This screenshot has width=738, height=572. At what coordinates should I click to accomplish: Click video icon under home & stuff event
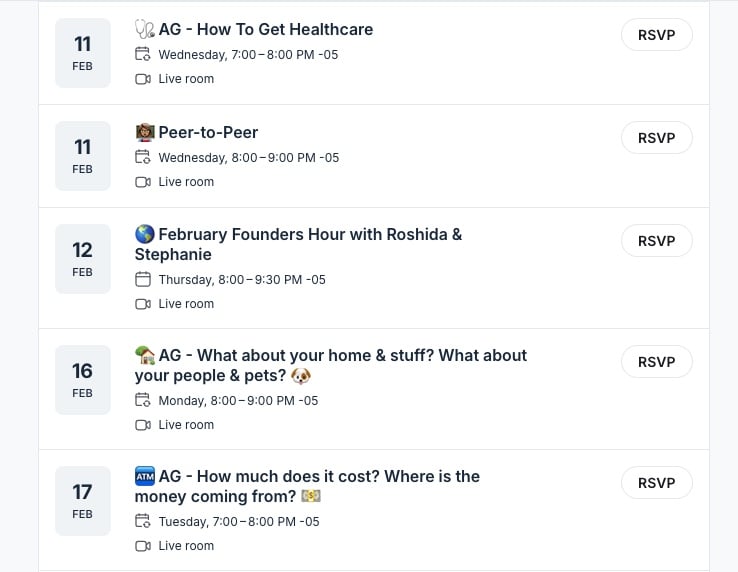tap(143, 425)
